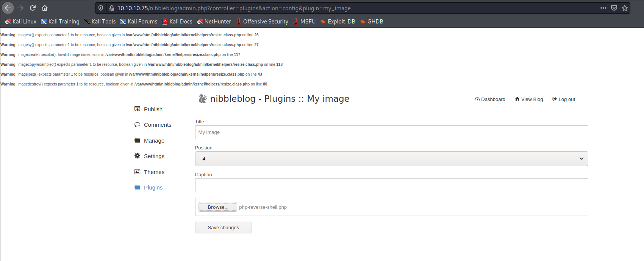Bookmark this page with the star
The width and height of the screenshot is (644, 261).
click(x=625, y=8)
